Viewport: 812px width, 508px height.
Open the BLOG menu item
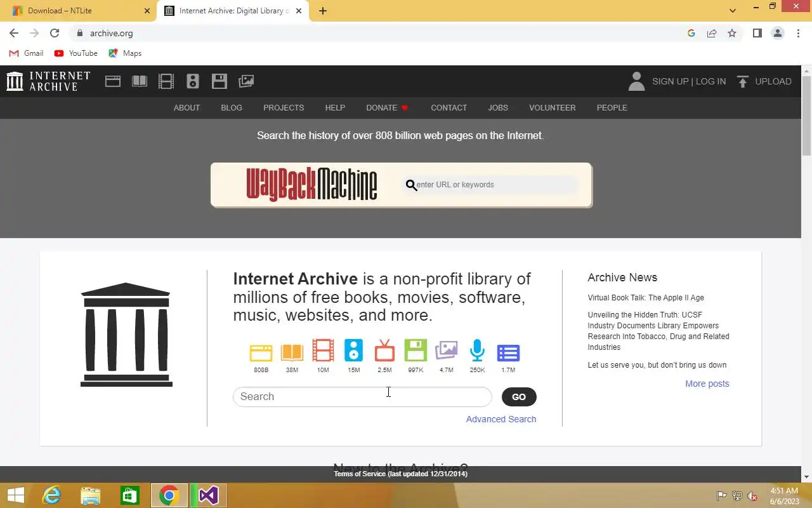tap(232, 108)
